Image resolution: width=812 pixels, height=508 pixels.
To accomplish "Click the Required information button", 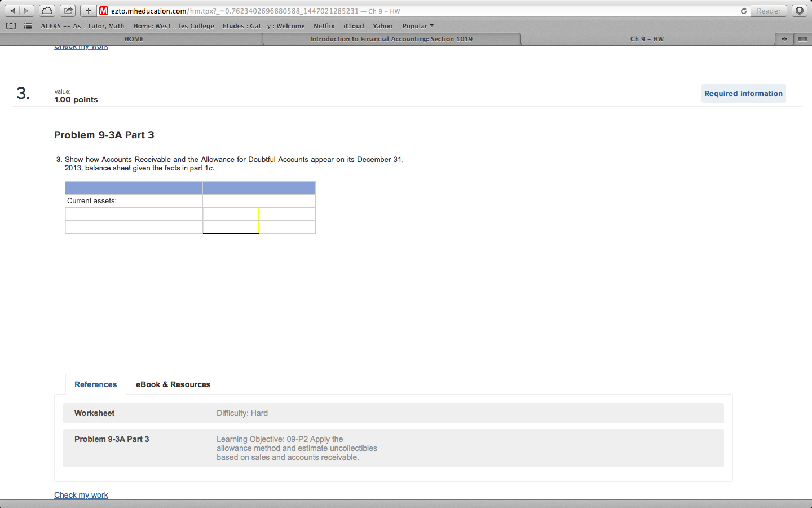I will point(743,94).
